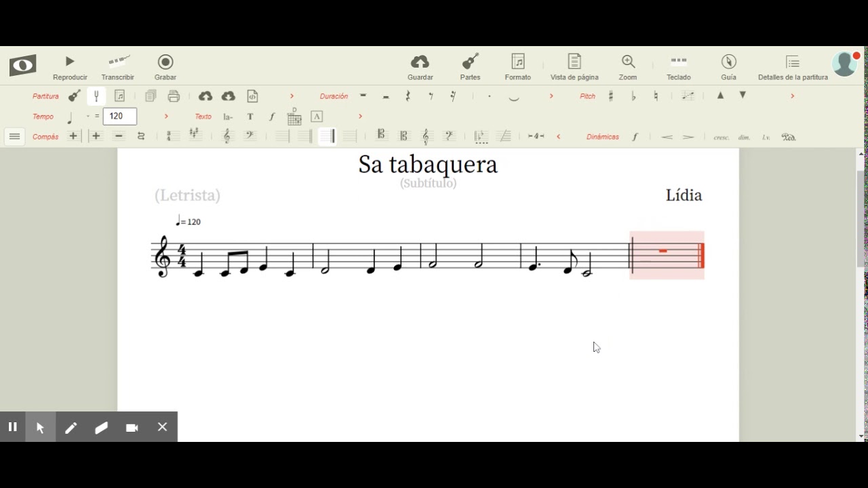Add forte dynamic in Dinámicas

(635, 137)
